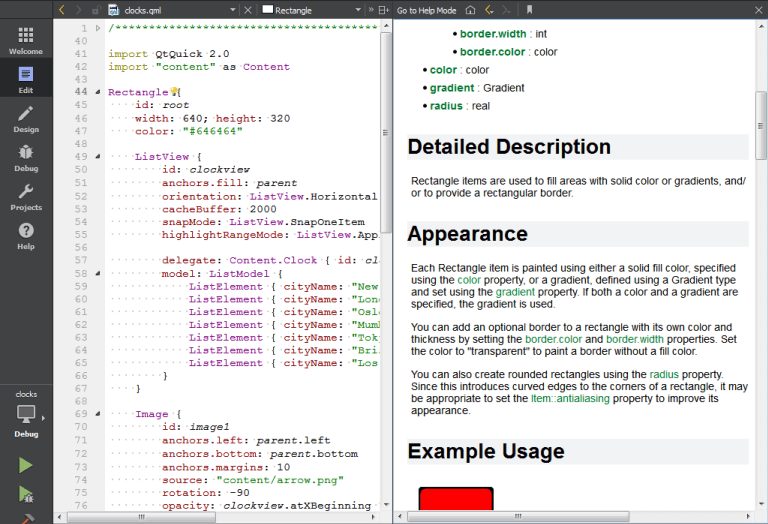Go to the help home page

pos(470,10)
